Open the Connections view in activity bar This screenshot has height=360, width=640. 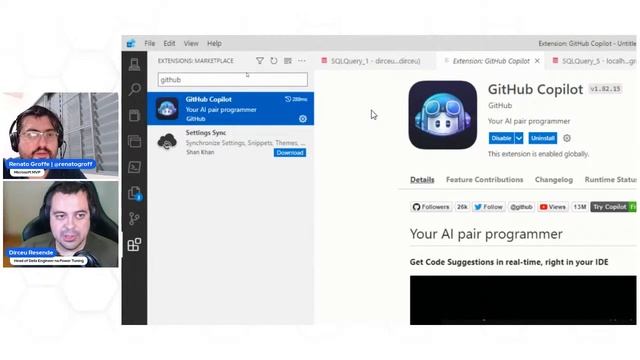[x=134, y=64]
